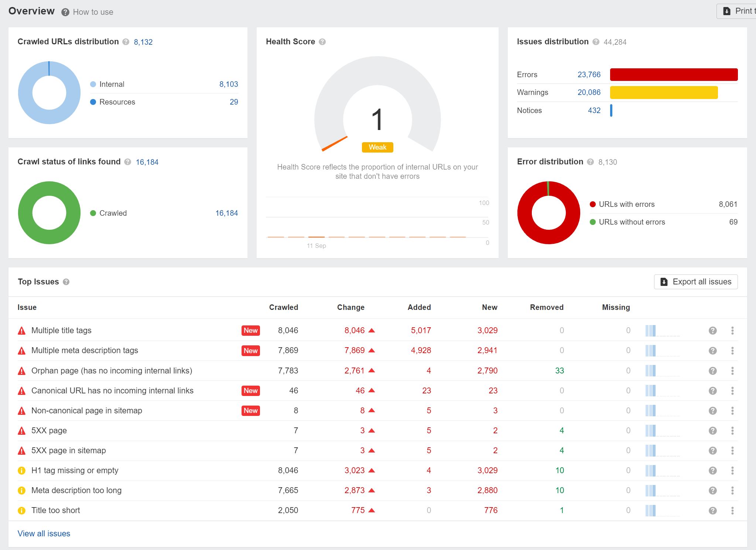Image resolution: width=756 pixels, height=550 pixels.
Task: Open help for H1 tag missing or empty
Action: (x=713, y=471)
